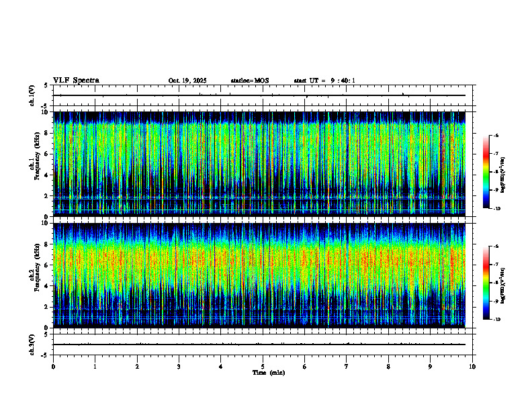Click the "-6" tick on ch.2 colorbar
This screenshot has width=532, height=411.
(496, 246)
